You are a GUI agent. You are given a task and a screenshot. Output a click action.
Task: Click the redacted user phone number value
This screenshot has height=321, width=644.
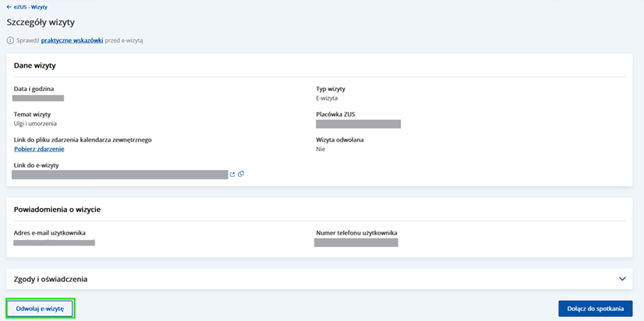coord(356,243)
